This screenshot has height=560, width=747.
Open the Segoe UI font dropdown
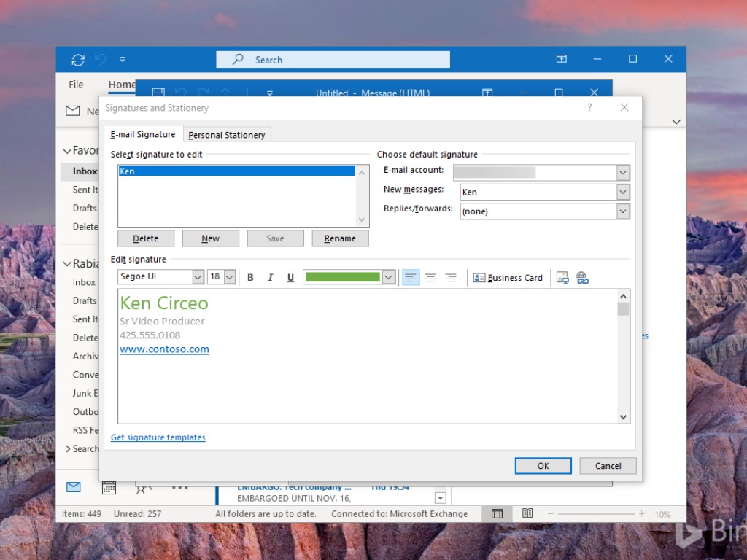tap(198, 277)
